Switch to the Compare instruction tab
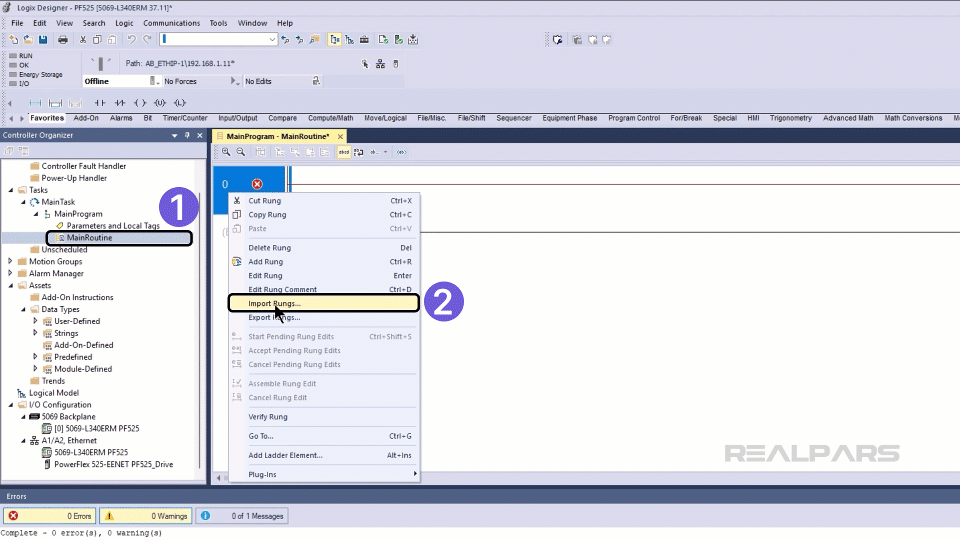The height and width of the screenshot is (540, 960). point(282,118)
